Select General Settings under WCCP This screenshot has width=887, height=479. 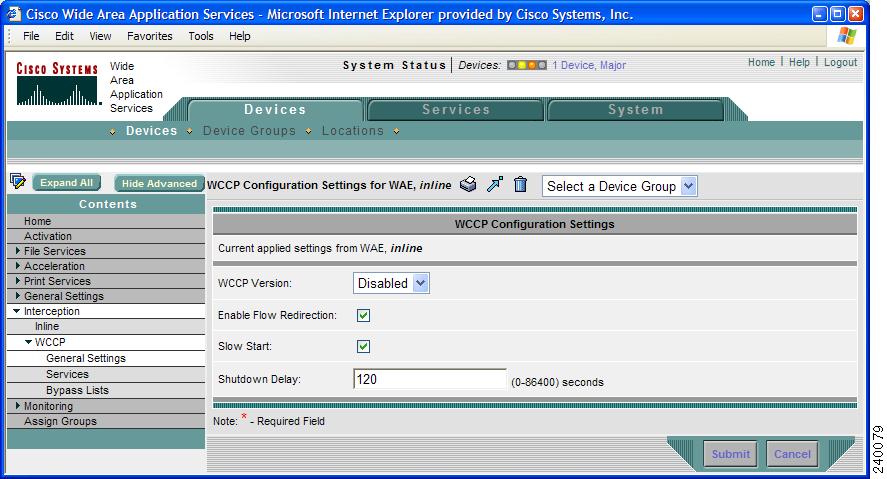click(x=86, y=358)
